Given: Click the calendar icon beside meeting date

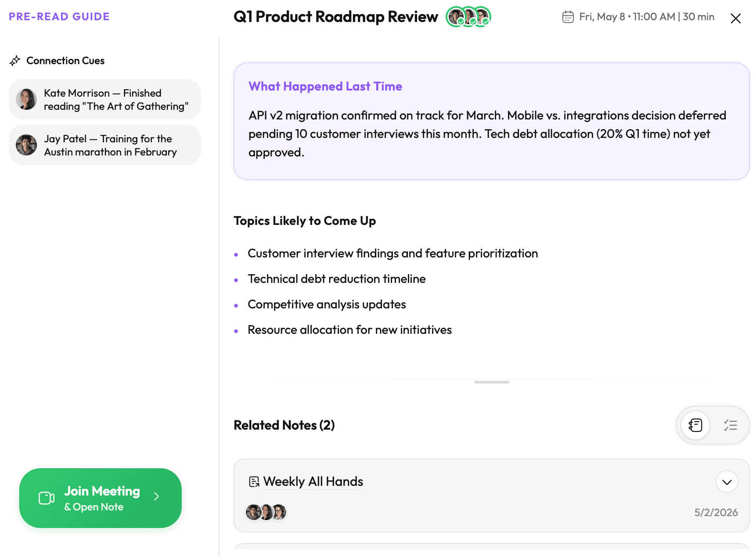Looking at the screenshot, I should click(x=568, y=17).
